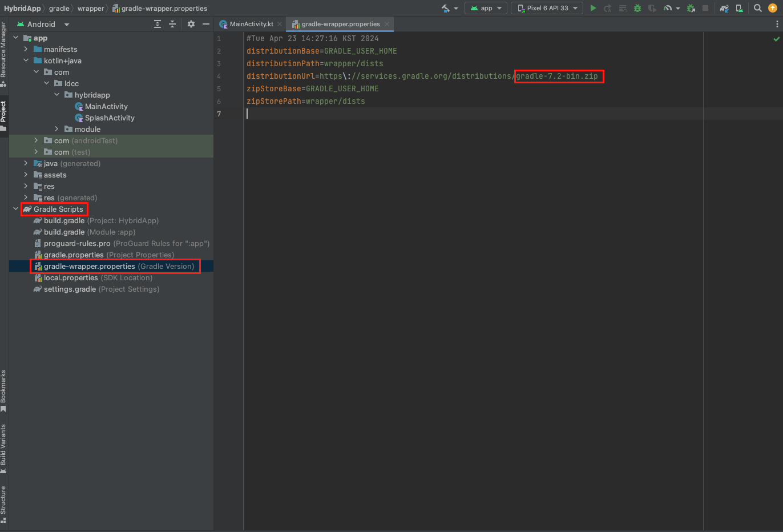
Task: Close the gradle-wrapper.properties tab
Action: (x=387, y=24)
